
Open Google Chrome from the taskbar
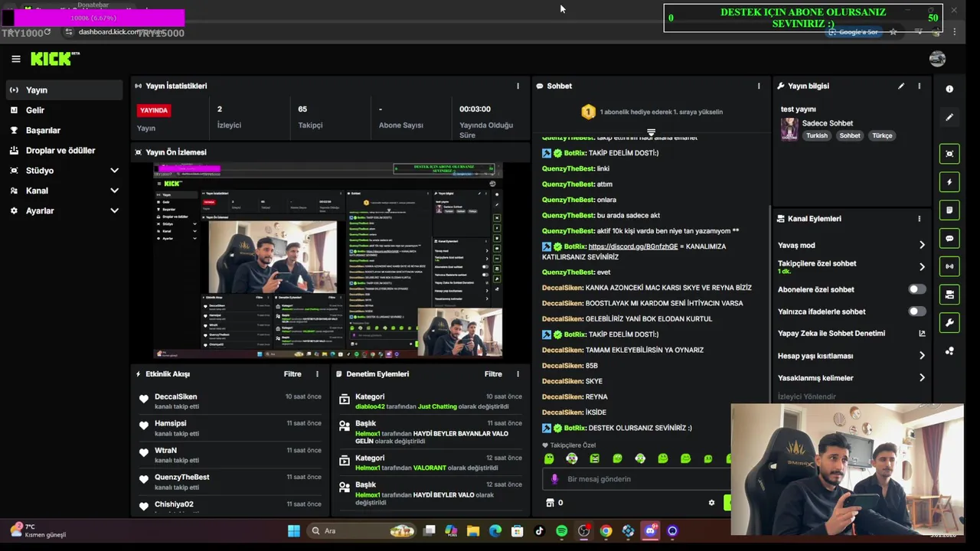pos(606,530)
